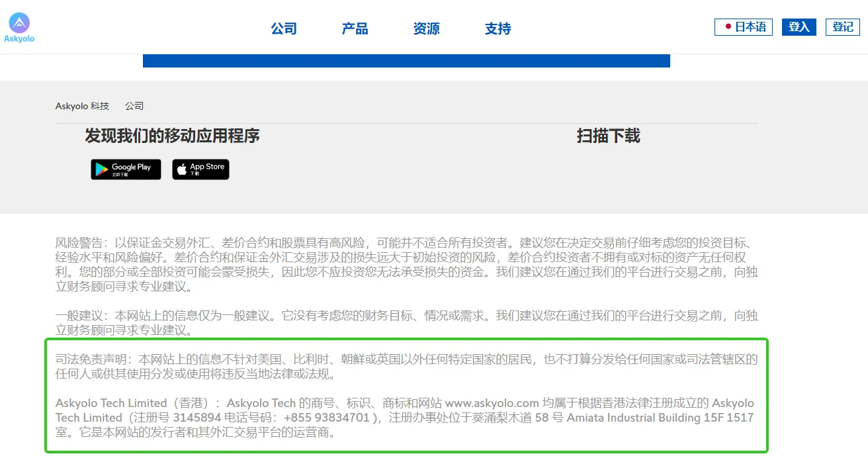
Task: Click the 公司 breadcrumb link
Action: tap(134, 106)
